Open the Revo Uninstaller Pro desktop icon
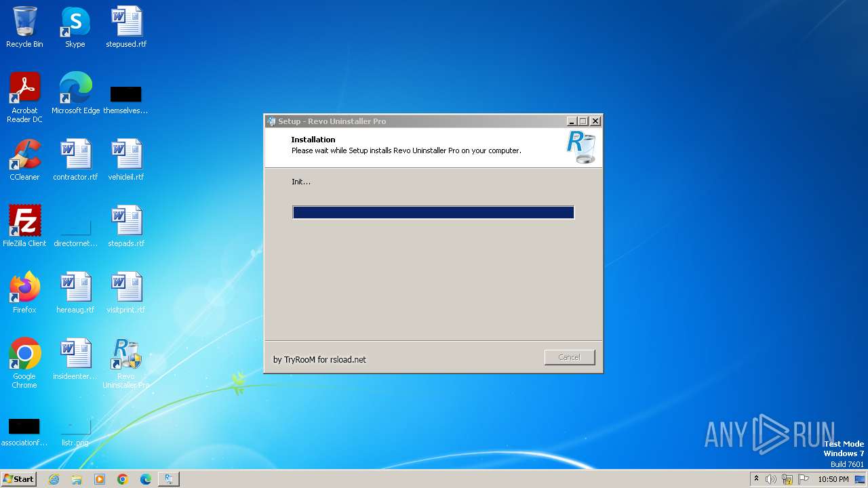Screen dimensions: 868x488 point(126,363)
